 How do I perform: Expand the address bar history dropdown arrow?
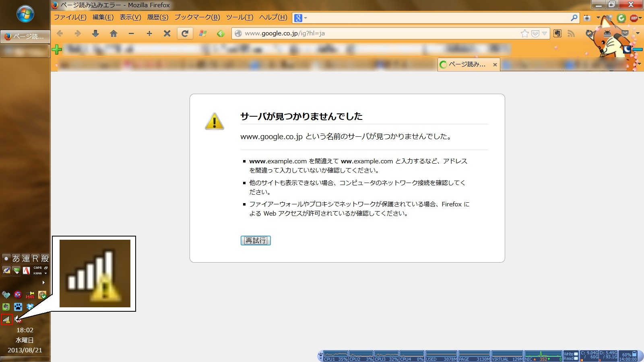(545, 33)
